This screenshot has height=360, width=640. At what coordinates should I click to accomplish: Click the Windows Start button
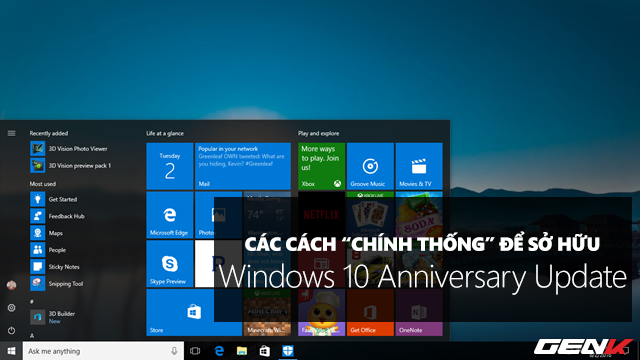11,351
